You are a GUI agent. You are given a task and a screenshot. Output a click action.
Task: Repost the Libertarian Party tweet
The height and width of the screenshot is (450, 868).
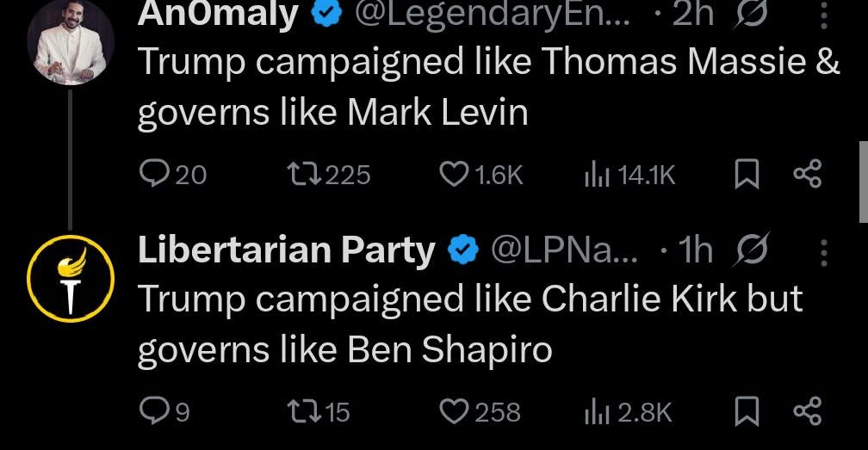(305, 412)
